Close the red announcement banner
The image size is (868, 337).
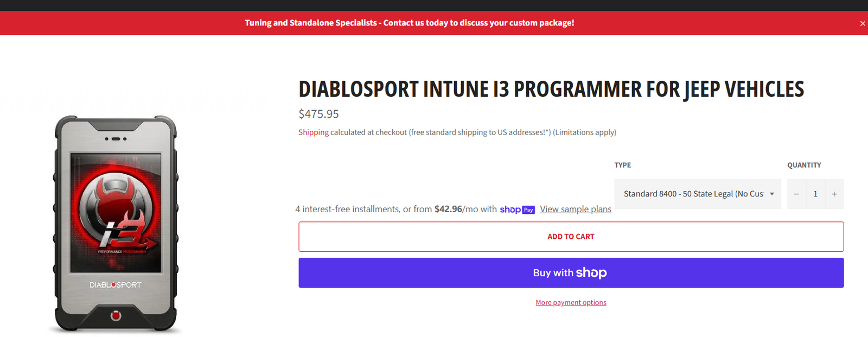tap(862, 23)
